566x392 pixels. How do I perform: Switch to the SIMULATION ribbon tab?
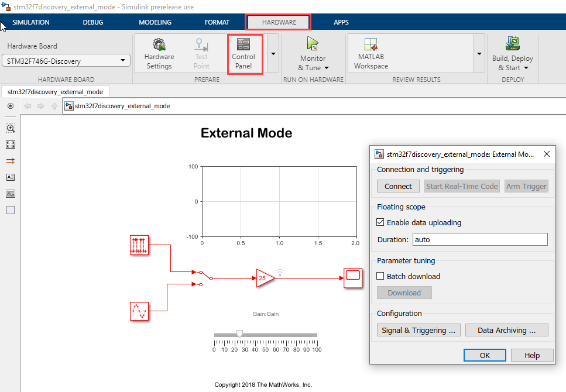click(30, 22)
